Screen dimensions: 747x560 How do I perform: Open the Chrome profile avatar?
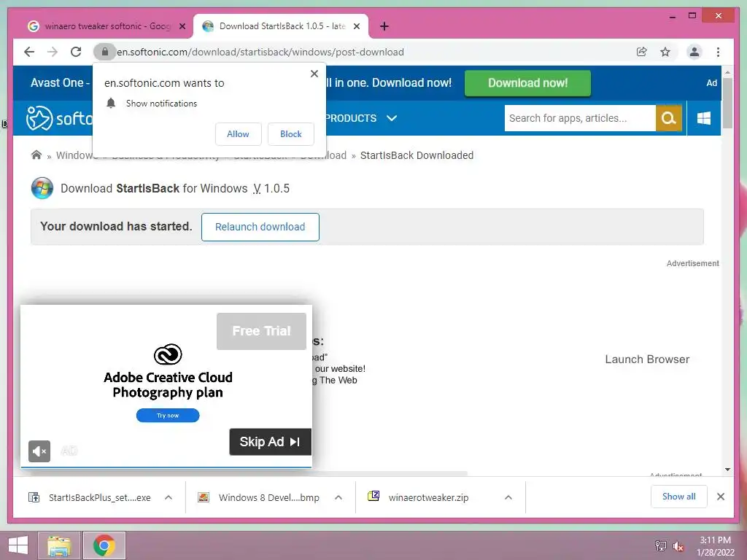(694, 52)
